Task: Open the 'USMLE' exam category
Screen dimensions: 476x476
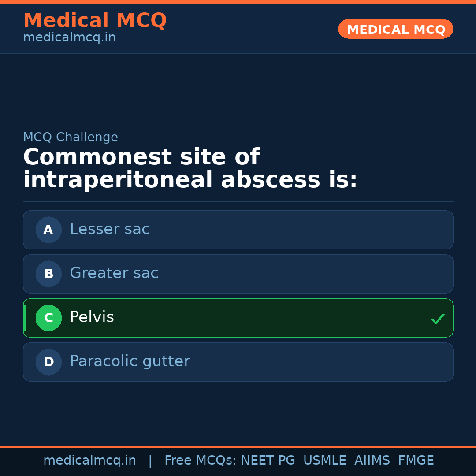Action: click(x=325, y=460)
